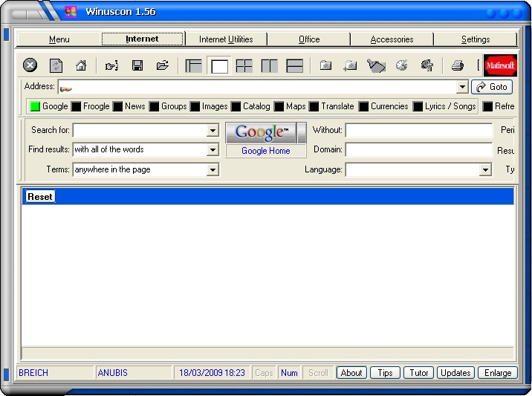
Task: Select the vertical split layout icon
Action: [270, 66]
